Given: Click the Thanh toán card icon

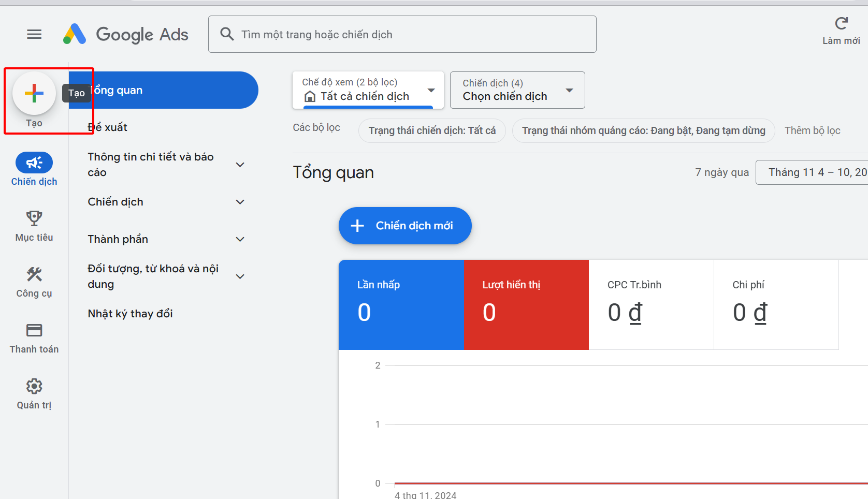Looking at the screenshot, I should click(34, 330).
